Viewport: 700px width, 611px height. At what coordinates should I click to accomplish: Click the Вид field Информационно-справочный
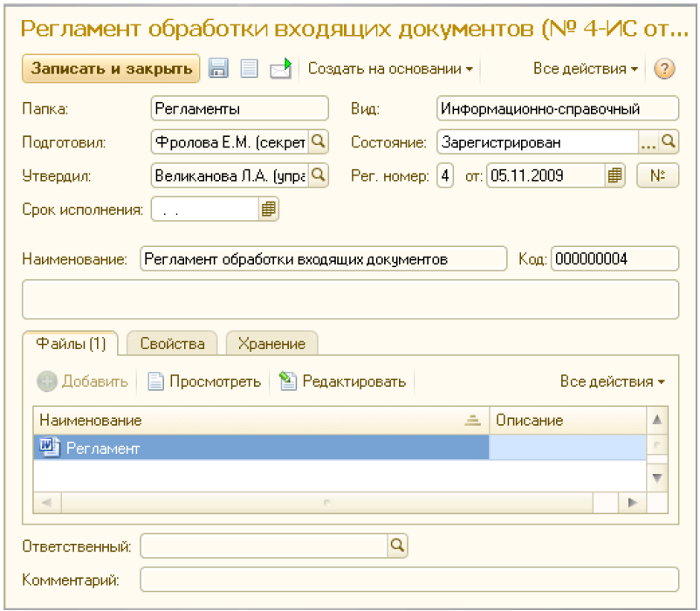click(558, 108)
